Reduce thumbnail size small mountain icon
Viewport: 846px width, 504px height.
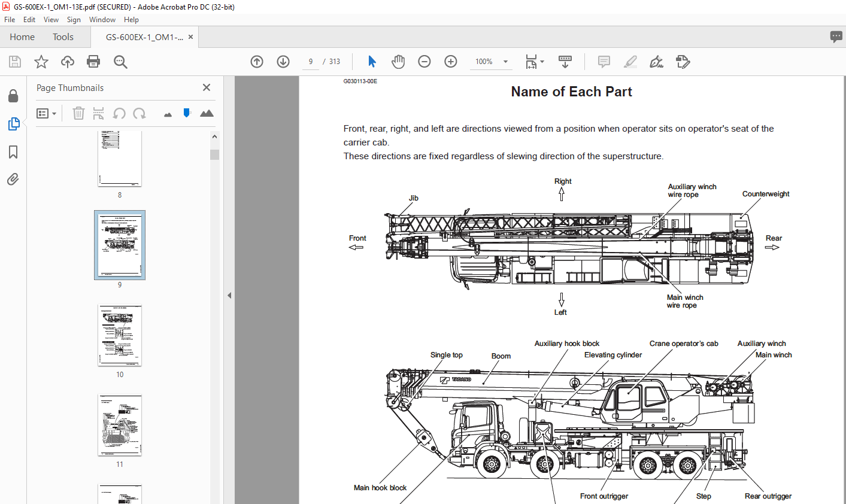point(168,114)
